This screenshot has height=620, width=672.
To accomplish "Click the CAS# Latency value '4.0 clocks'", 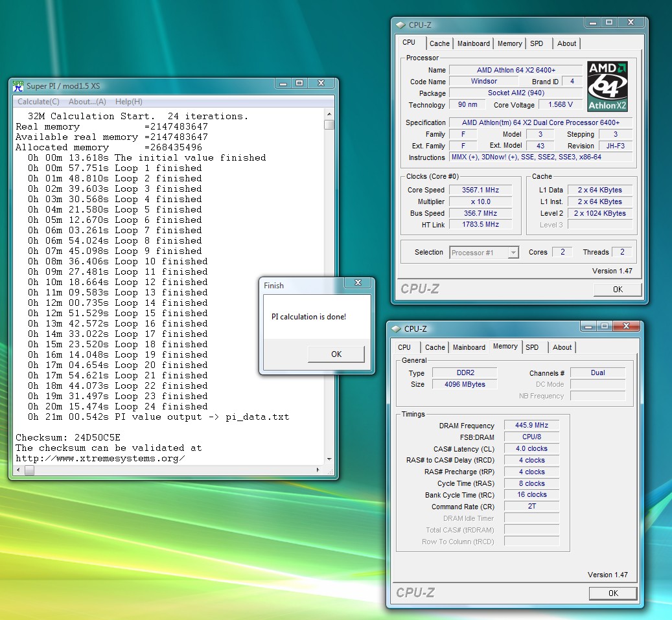I will [532, 448].
